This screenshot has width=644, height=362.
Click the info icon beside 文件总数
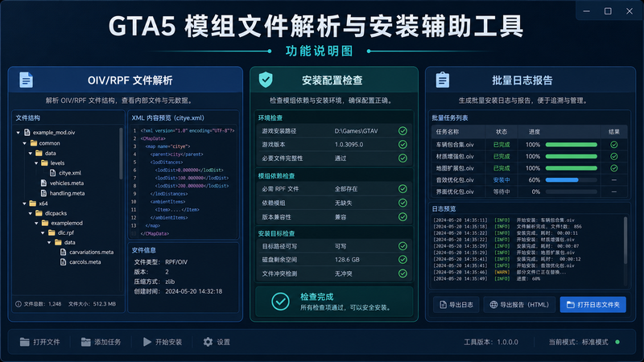pyautogui.click(x=19, y=304)
